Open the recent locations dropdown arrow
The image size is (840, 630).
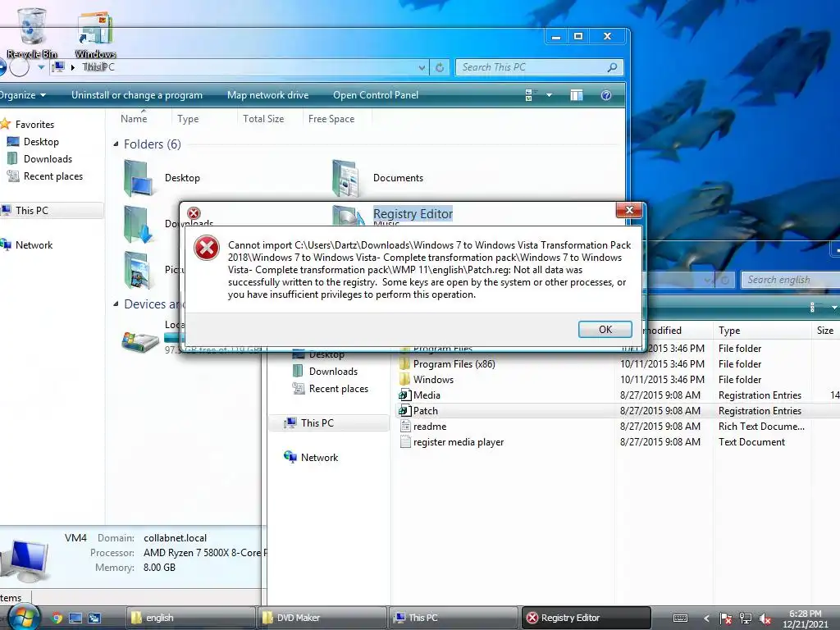(41, 67)
